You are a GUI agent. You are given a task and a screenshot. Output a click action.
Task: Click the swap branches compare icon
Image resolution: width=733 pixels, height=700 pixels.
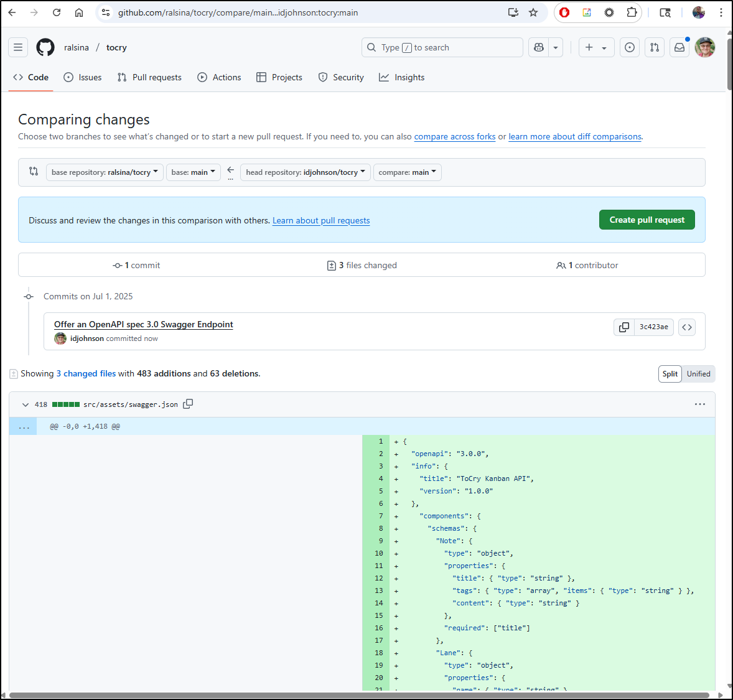[x=34, y=171]
